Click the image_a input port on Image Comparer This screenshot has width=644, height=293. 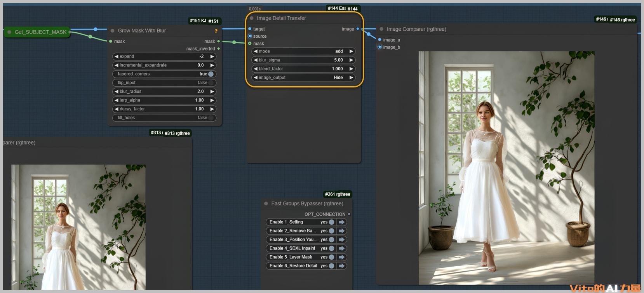pos(379,40)
